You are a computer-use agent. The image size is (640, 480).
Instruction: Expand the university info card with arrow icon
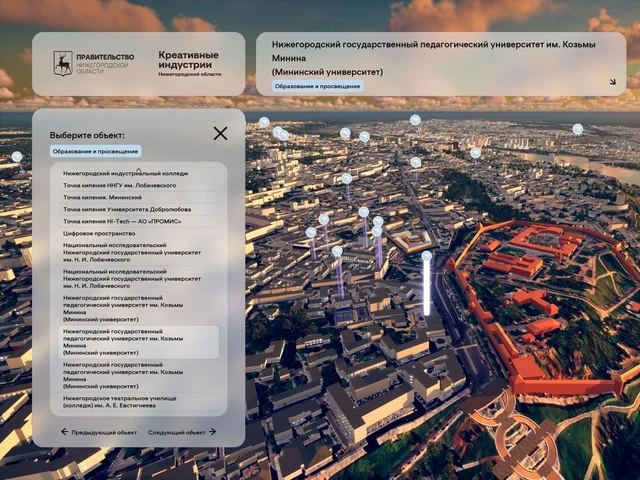[x=613, y=82]
